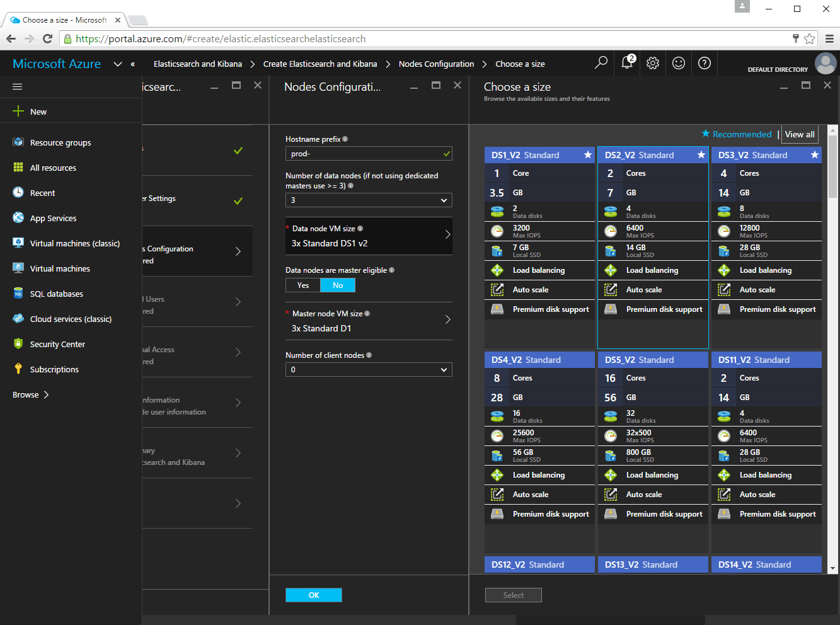Click the Hostname prefix input field
This screenshot has height=625, width=840.
[369, 153]
